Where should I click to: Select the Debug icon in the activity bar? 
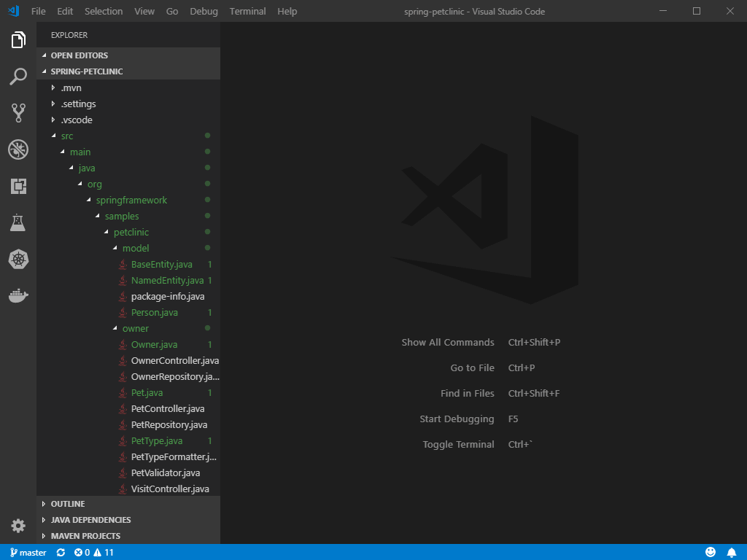[18, 149]
